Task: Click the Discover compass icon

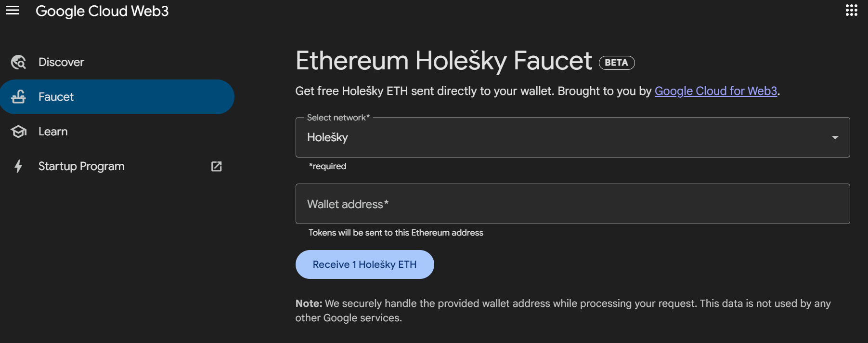Action: (18, 62)
